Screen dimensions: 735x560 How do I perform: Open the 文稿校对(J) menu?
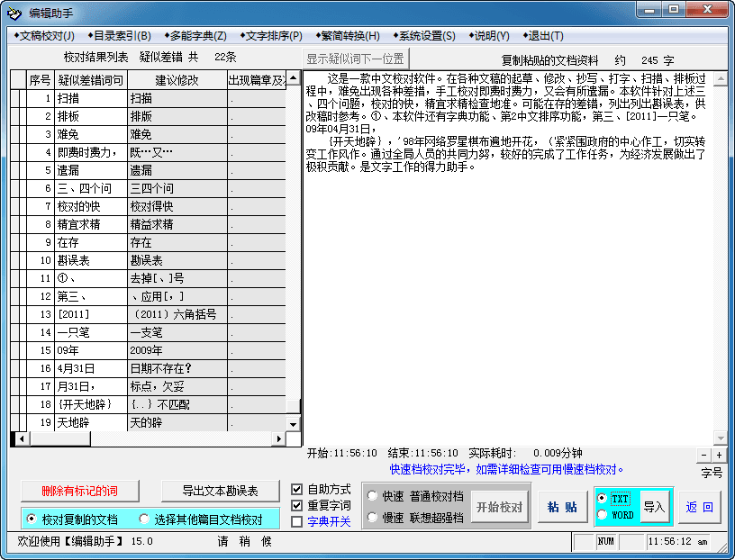(x=43, y=36)
